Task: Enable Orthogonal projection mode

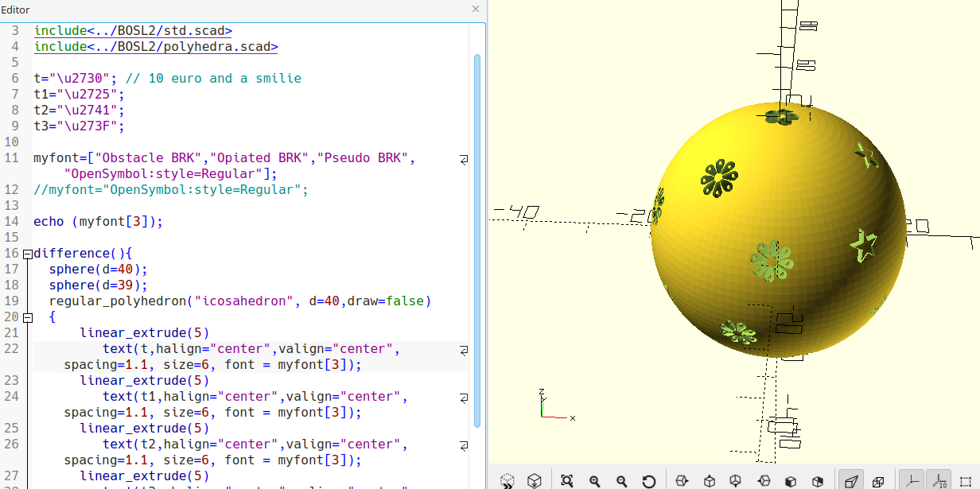Action: [x=878, y=481]
